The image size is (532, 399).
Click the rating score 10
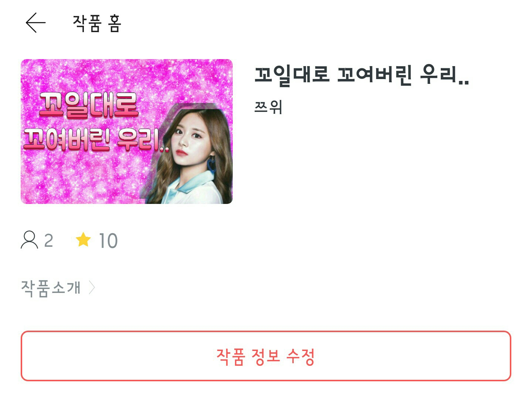pyautogui.click(x=108, y=241)
